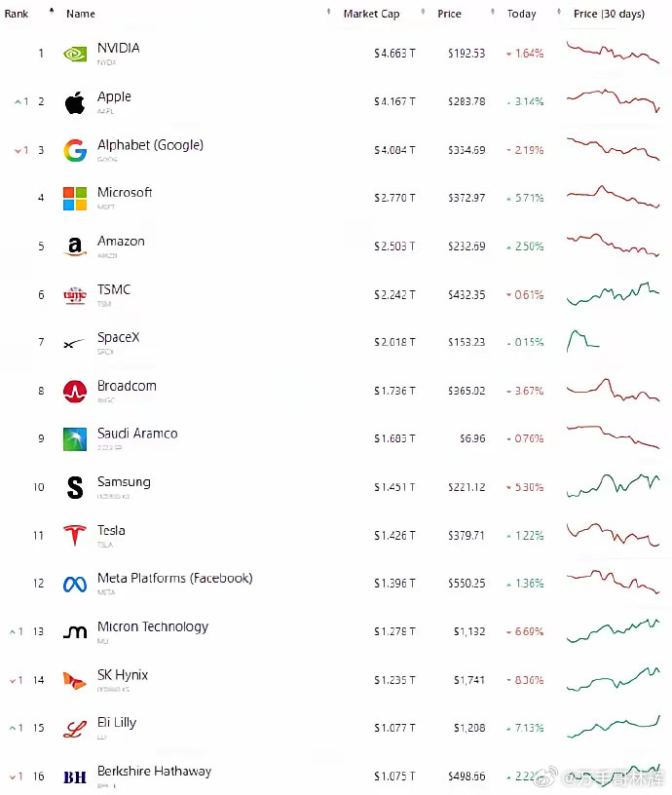Click the Apple logo icon
Screen dimensions: 672x795
click(75, 102)
